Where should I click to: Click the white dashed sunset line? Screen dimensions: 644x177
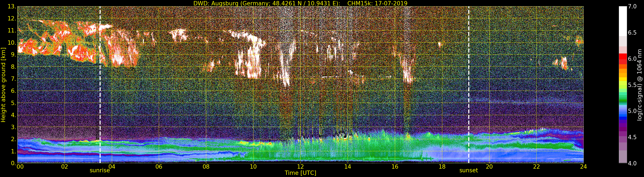[x=468, y=85]
